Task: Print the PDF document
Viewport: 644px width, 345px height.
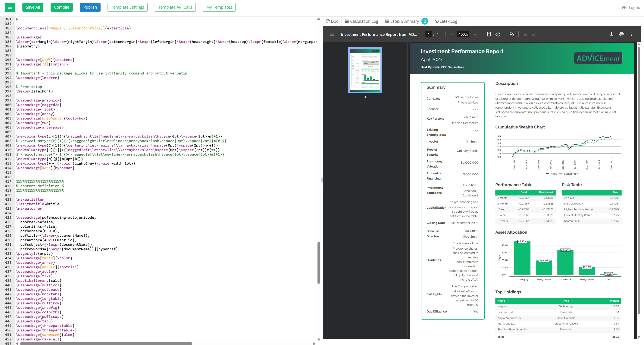Action: [x=621, y=34]
